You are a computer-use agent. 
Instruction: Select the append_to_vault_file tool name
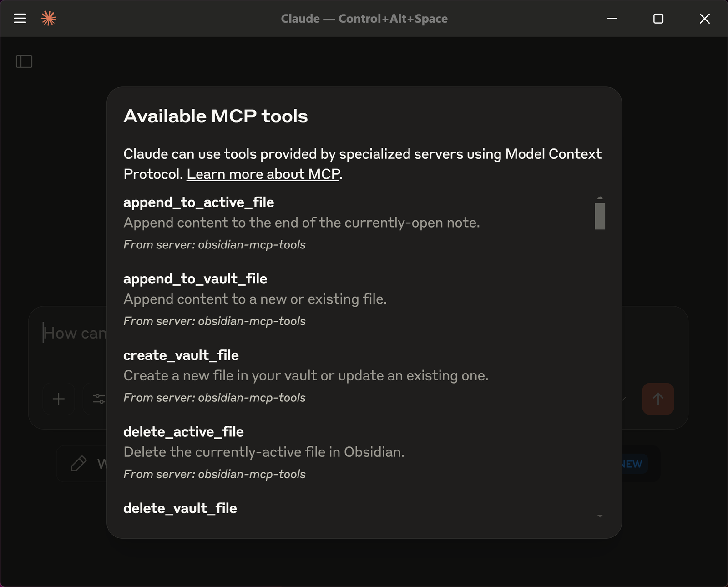click(195, 279)
